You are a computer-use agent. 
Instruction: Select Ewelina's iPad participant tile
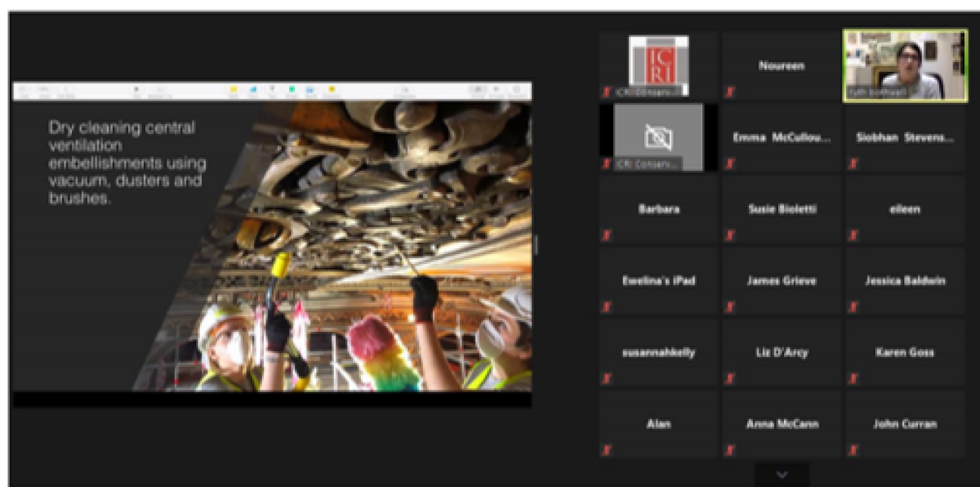coord(658,281)
